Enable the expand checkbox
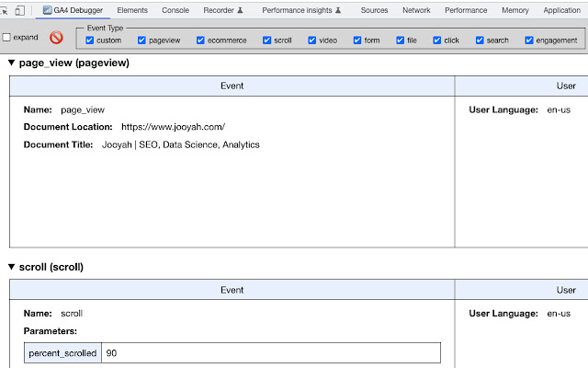Screen dimensions: 588x368 pos(6,37)
